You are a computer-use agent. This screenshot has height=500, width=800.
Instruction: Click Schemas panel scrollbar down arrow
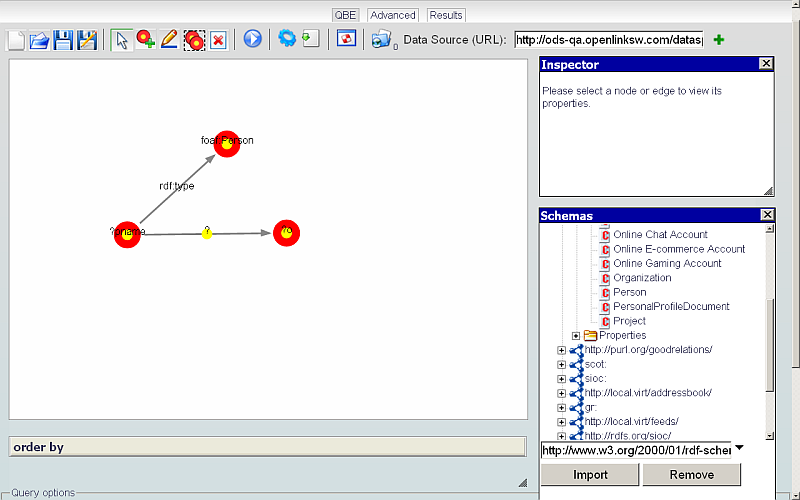[769, 436]
